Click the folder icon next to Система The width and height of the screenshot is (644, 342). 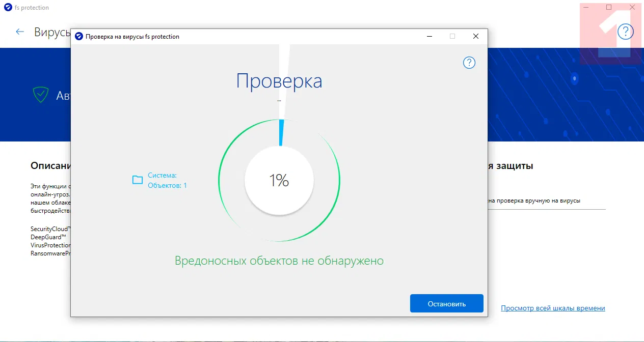pos(138,180)
